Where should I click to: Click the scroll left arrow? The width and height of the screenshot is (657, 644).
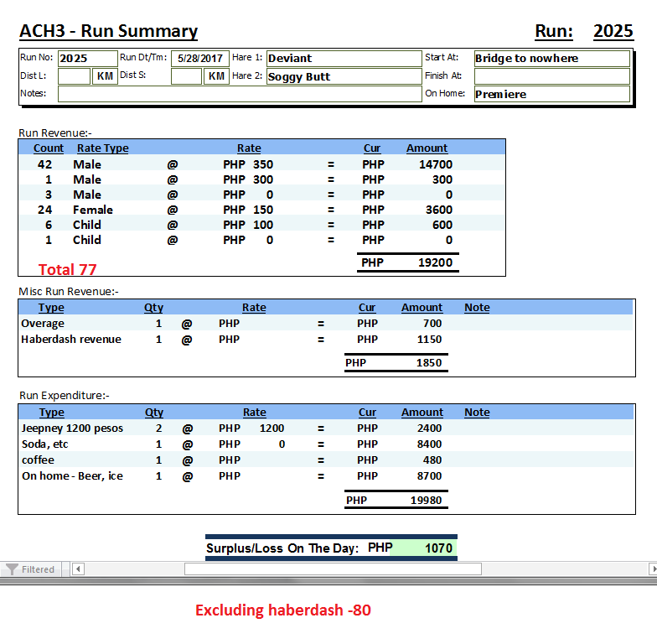[x=78, y=569]
